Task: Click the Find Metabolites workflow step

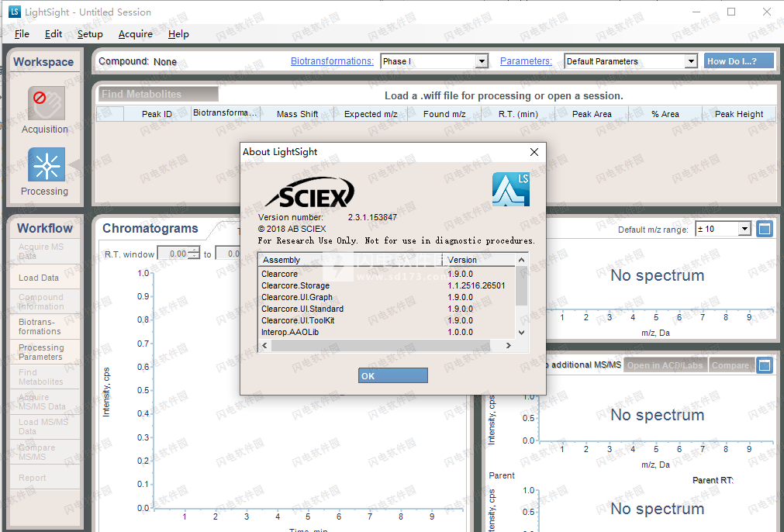Action: [45, 377]
